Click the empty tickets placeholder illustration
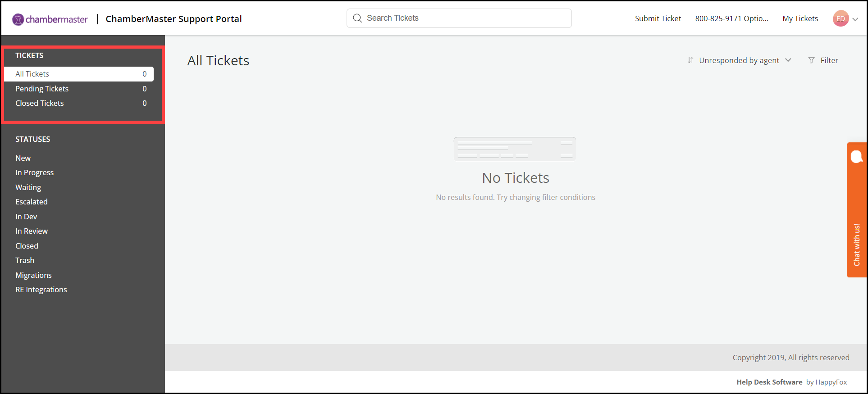 coord(515,149)
